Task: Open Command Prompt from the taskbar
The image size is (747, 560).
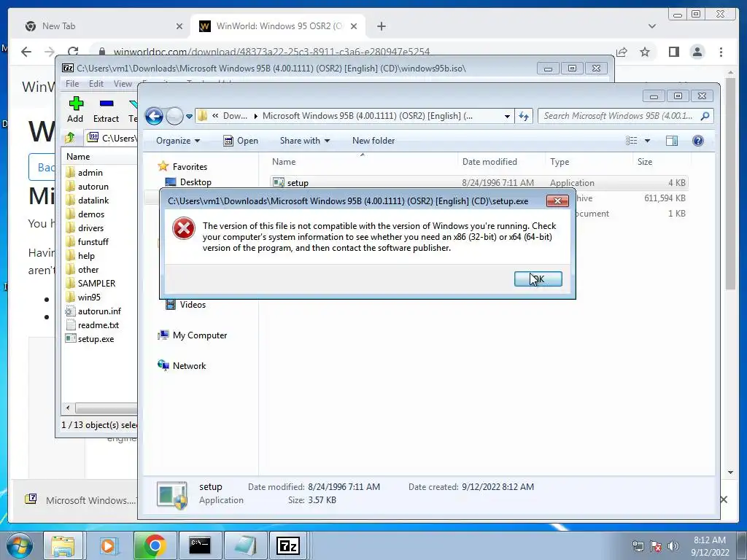Action: [x=200, y=545]
